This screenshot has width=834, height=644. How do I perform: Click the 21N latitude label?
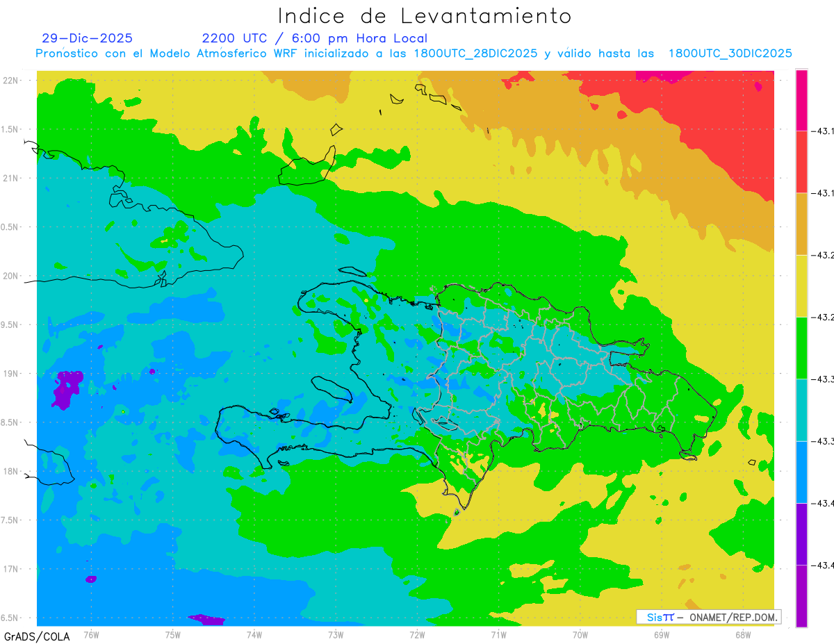pyautogui.click(x=11, y=178)
